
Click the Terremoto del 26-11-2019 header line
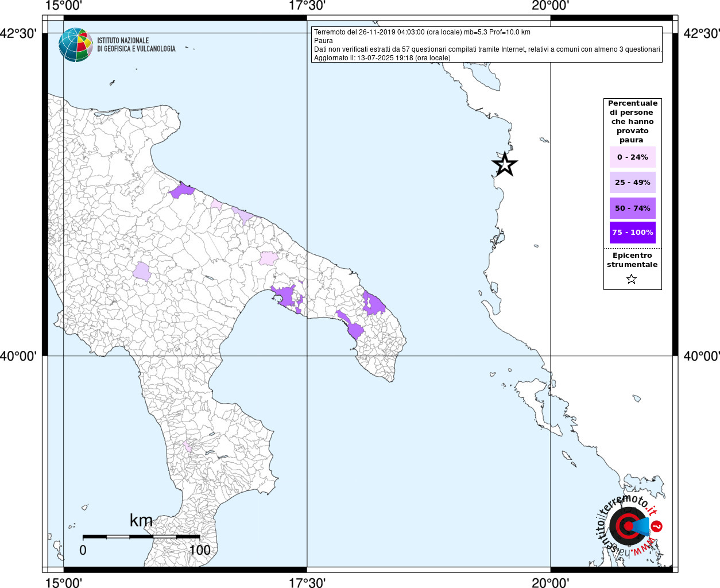(x=422, y=32)
